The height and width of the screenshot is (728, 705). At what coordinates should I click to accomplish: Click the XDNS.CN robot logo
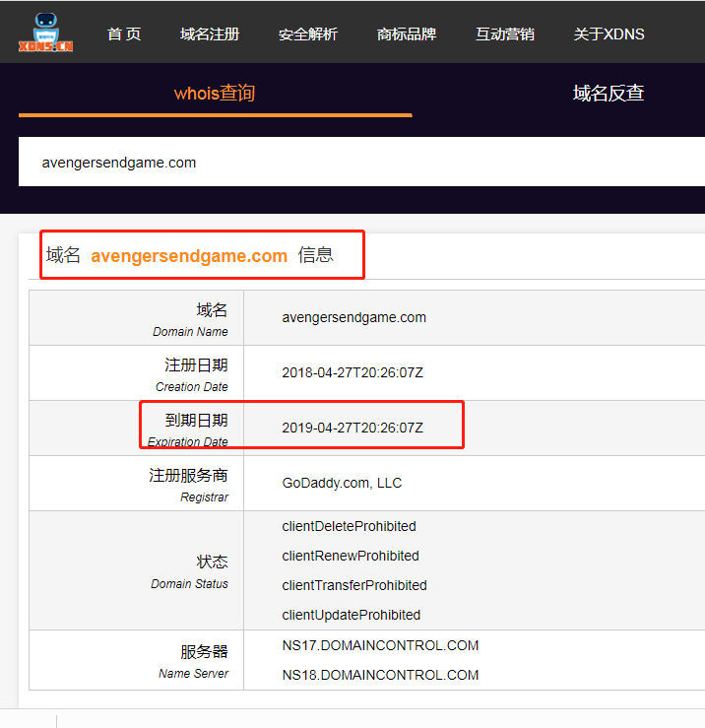pyautogui.click(x=46, y=33)
